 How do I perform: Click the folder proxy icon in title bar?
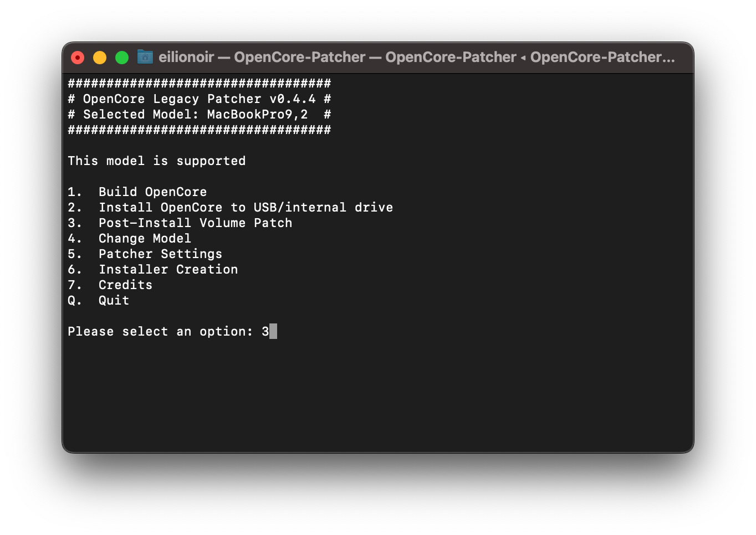coord(145,57)
